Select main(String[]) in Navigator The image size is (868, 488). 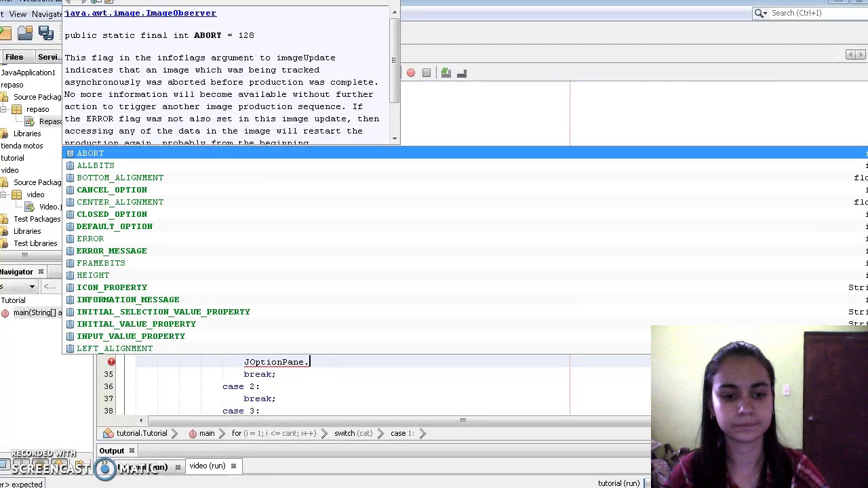33,312
